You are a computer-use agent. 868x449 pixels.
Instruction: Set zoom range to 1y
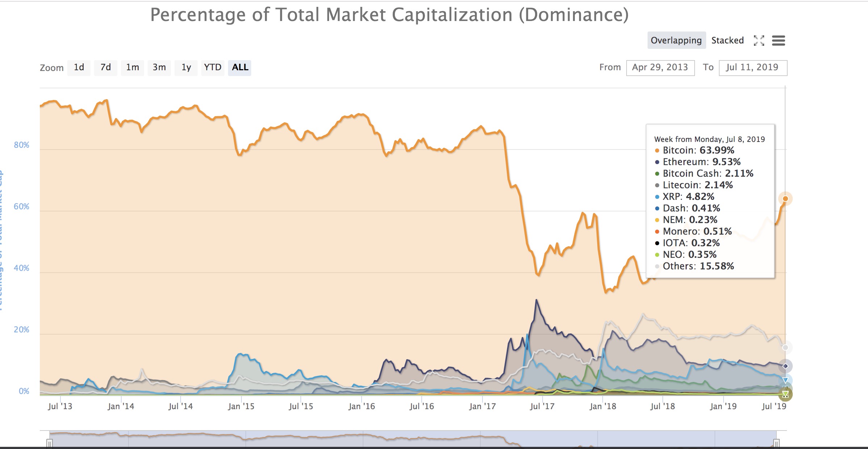[x=186, y=67]
